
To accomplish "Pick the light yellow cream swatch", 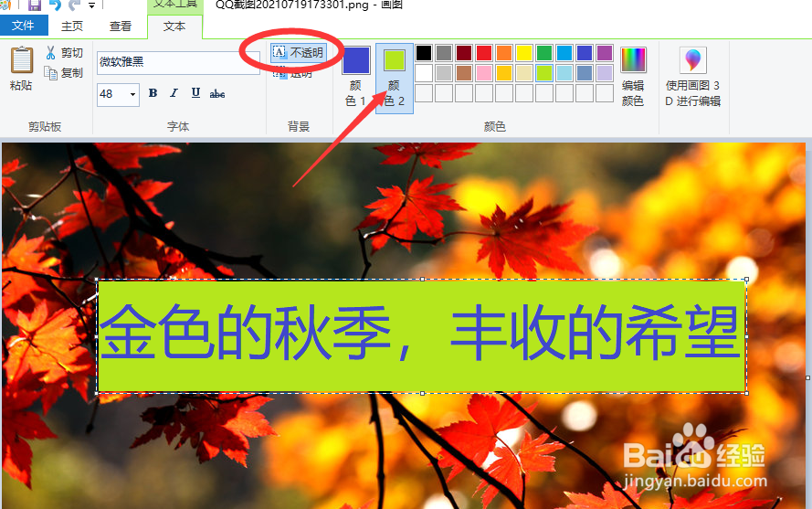I will (x=524, y=73).
